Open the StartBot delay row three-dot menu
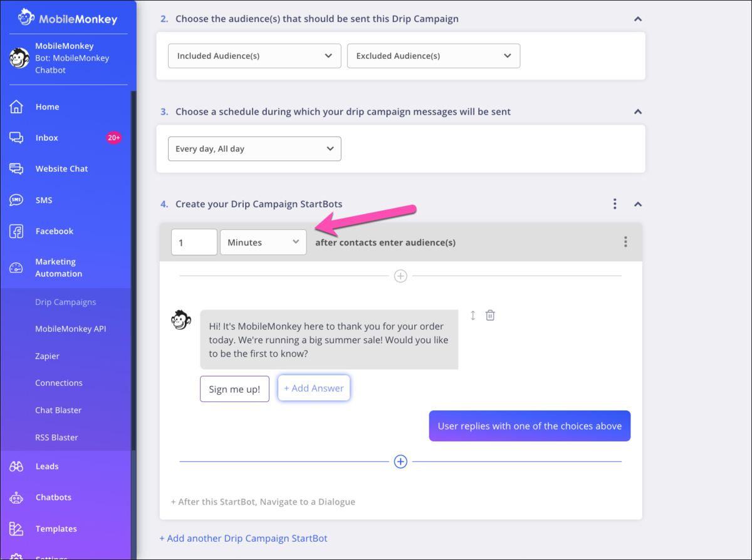 coord(625,242)
